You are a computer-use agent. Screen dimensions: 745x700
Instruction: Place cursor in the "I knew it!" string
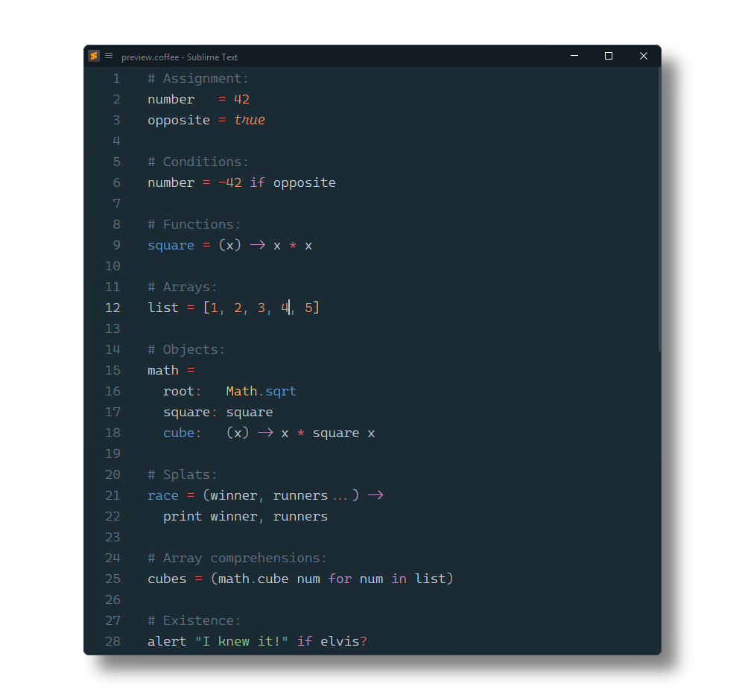click(x=241, y=641)
